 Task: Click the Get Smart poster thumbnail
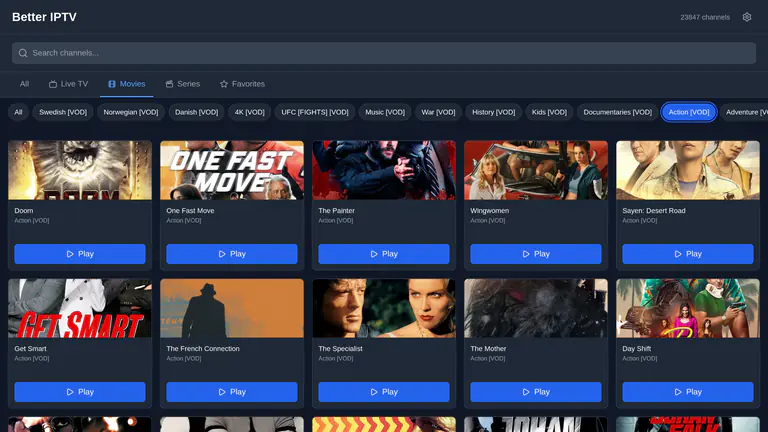tap(80, 308)
